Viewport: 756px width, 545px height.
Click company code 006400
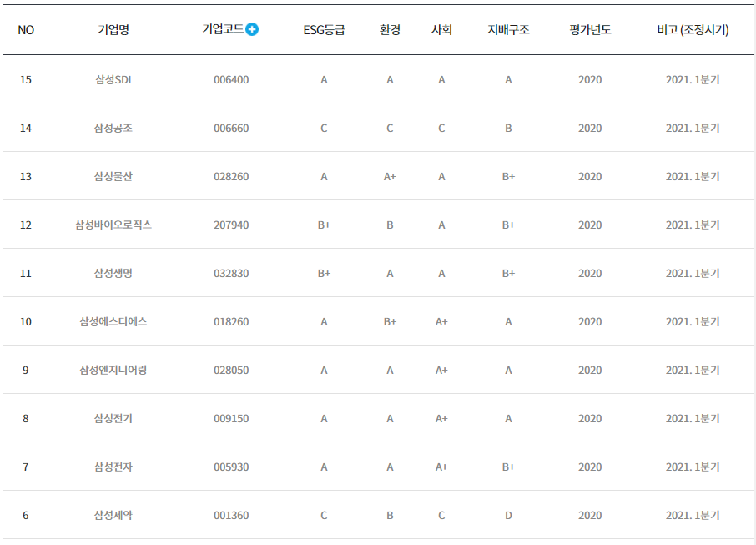pyautogui.click(x=231, y=79)
